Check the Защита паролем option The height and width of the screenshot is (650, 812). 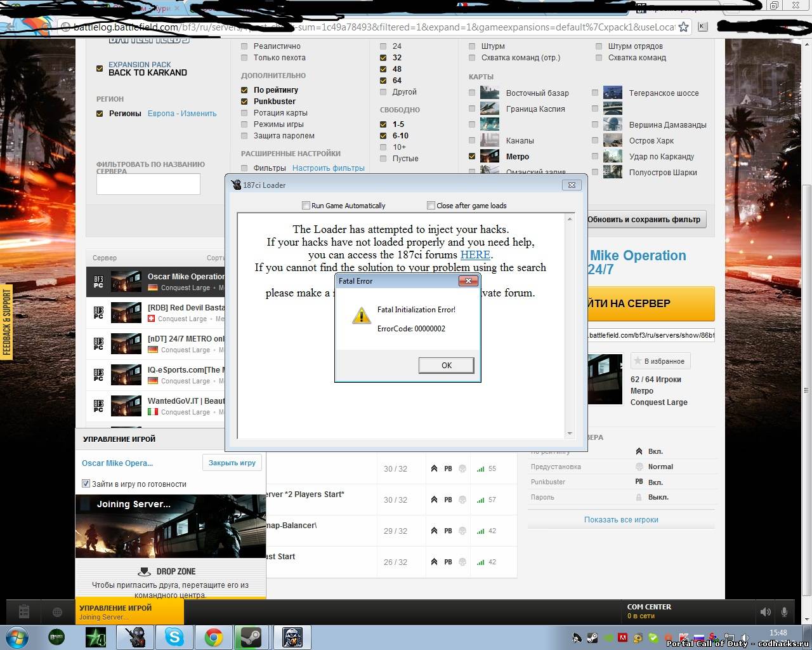pyautogui.click(x=244, y=136)
